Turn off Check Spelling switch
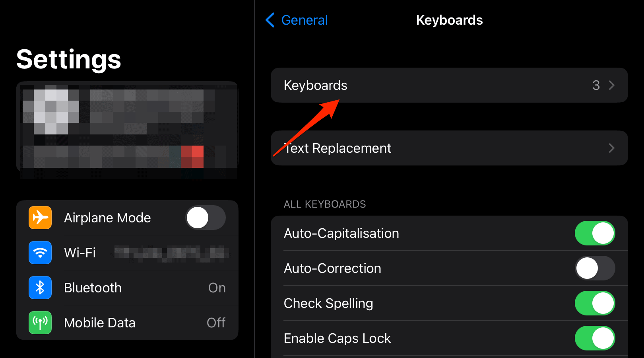The image size is (644, 358). (595, 303)
